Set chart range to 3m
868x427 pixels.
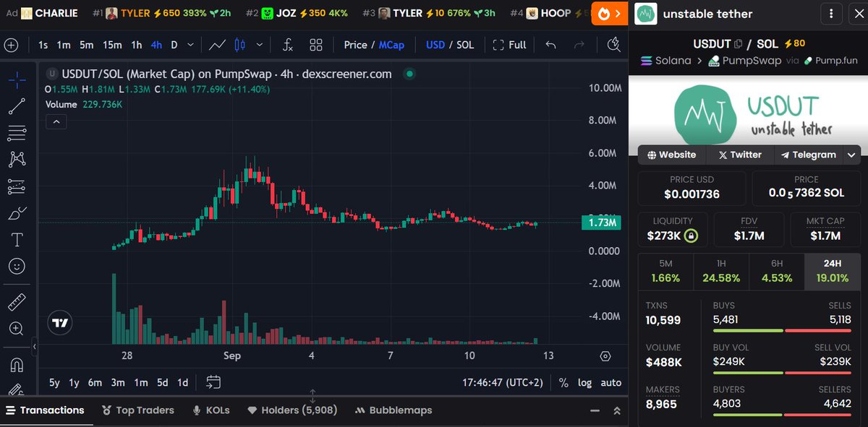(118, 383)
